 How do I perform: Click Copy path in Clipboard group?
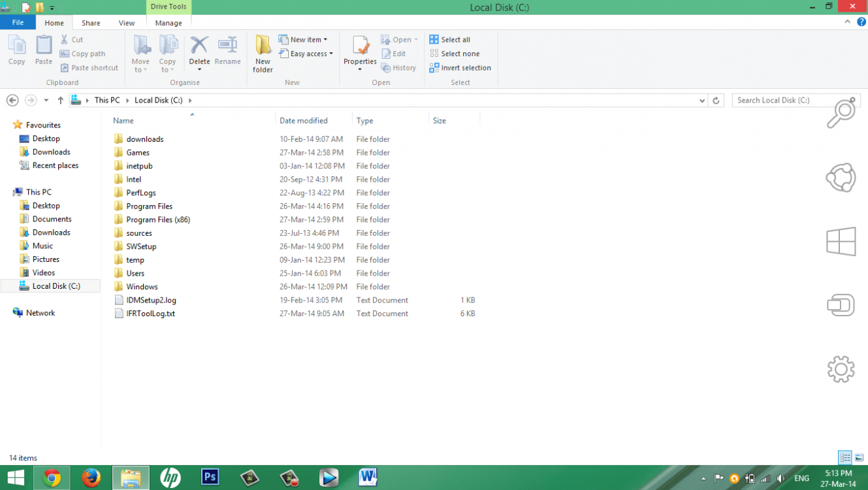point(82,54)
